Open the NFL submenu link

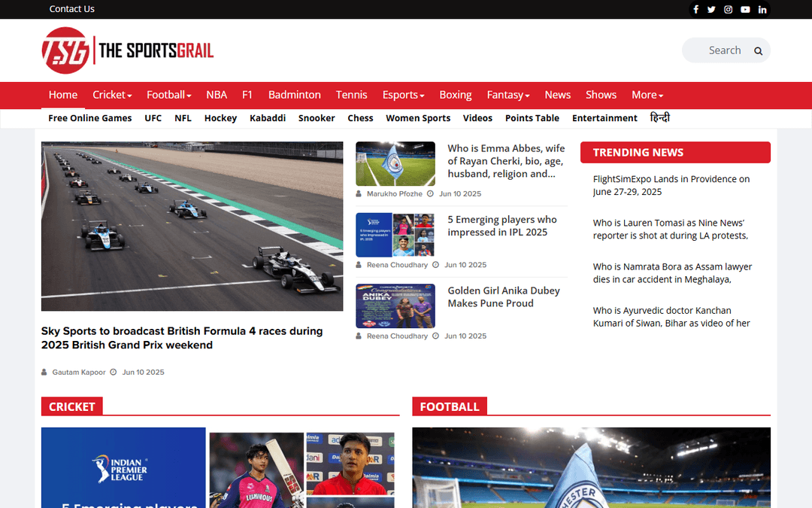click(183, 118)
